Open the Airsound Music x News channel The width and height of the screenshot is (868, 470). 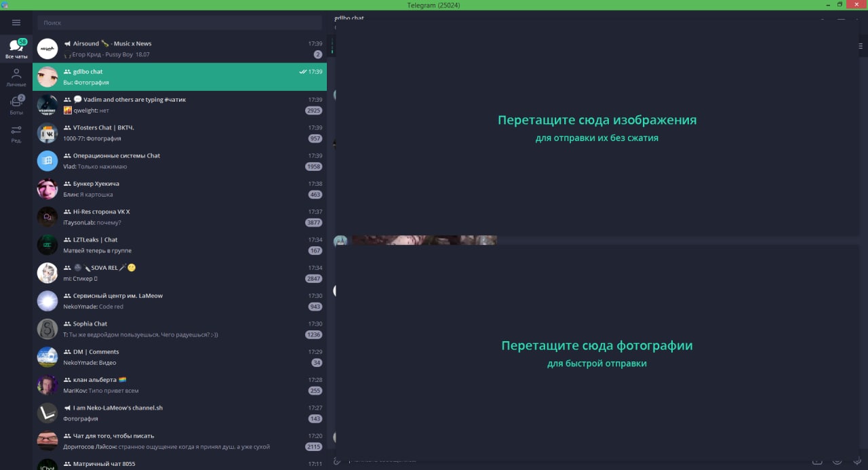[x=180, y=49]
